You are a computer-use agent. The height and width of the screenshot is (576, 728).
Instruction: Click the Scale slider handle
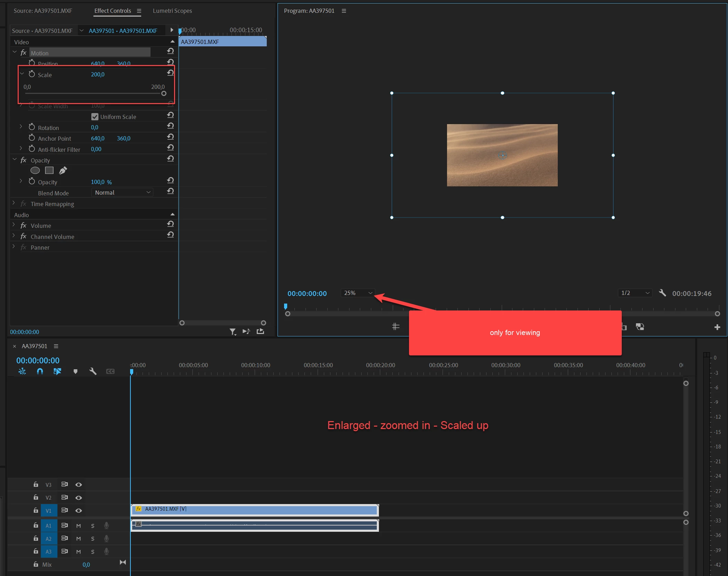pyautogui.click(x=164, y=93)
